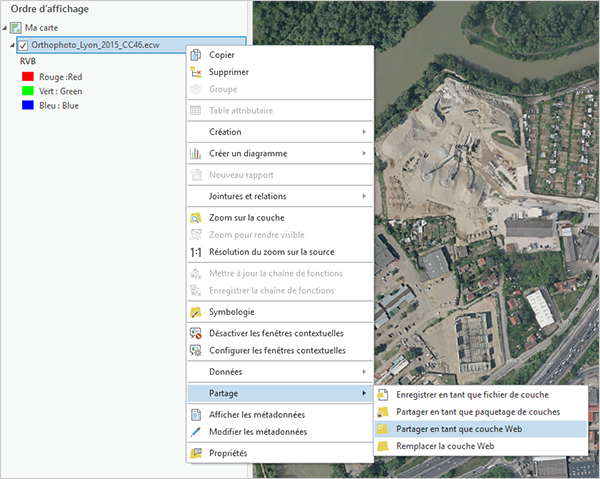Image resolution: width=600 pixels, height=479 pixels.
Task: Choose Partager en tant que couche Web
Action: point(481,429)
